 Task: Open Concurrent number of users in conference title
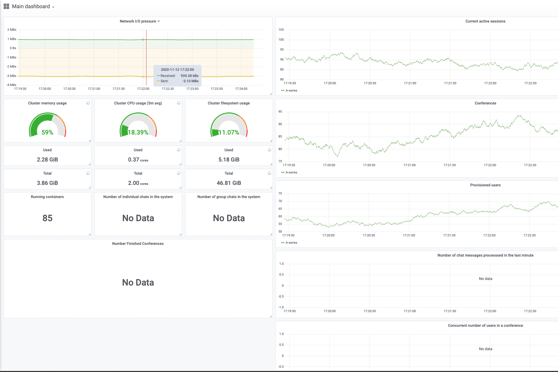tap(485, 325)
